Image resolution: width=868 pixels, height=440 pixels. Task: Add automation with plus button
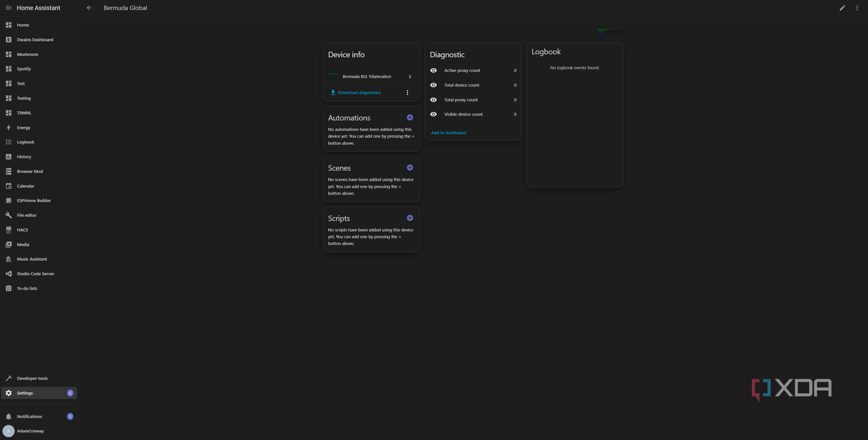pyautogui.click(x=410, y=117)
